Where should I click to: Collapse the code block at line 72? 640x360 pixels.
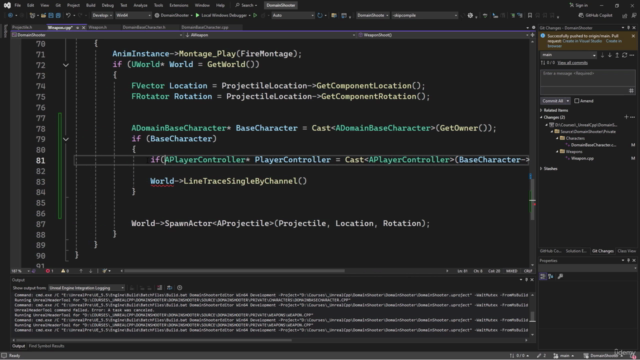coord(66,65)
